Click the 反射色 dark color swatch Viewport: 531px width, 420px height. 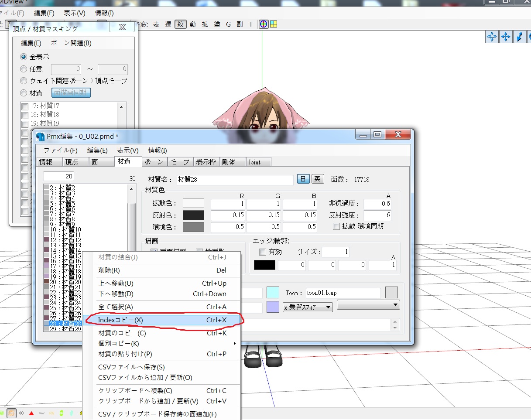(193, 215)
